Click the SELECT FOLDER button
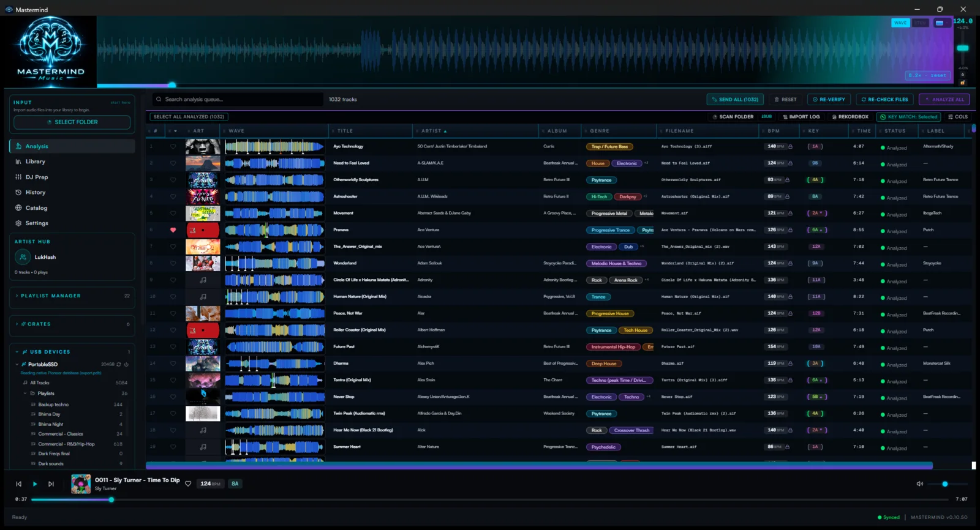 point(72,122)
